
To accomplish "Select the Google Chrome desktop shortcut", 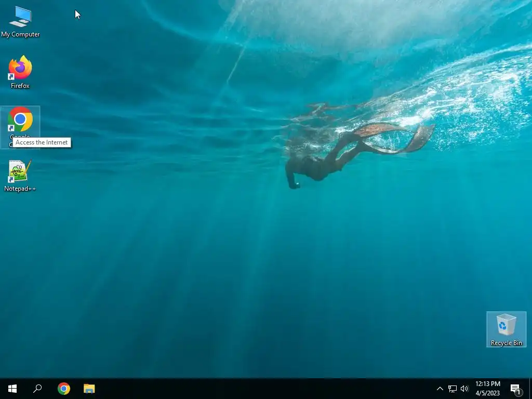I will 20,127.
